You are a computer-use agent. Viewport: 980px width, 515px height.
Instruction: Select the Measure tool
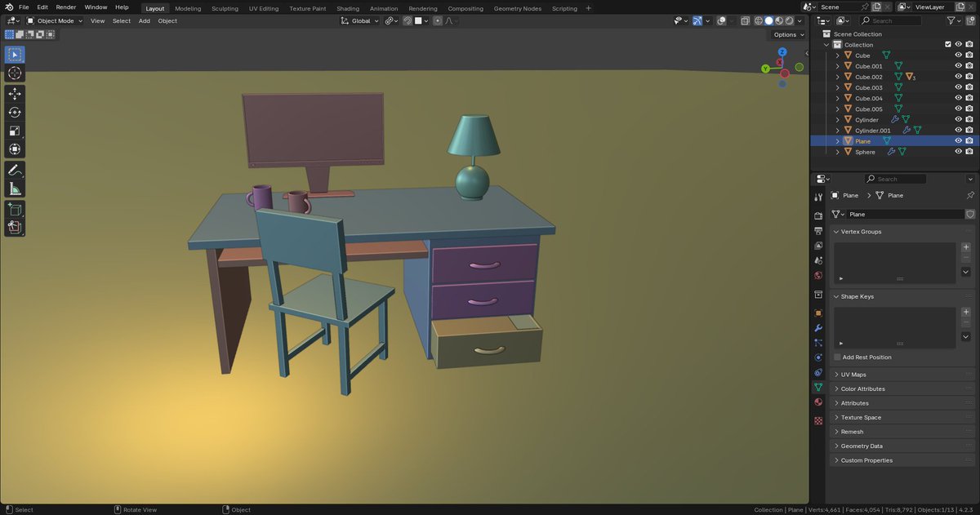pyautogui.click(x=15, y=189)
